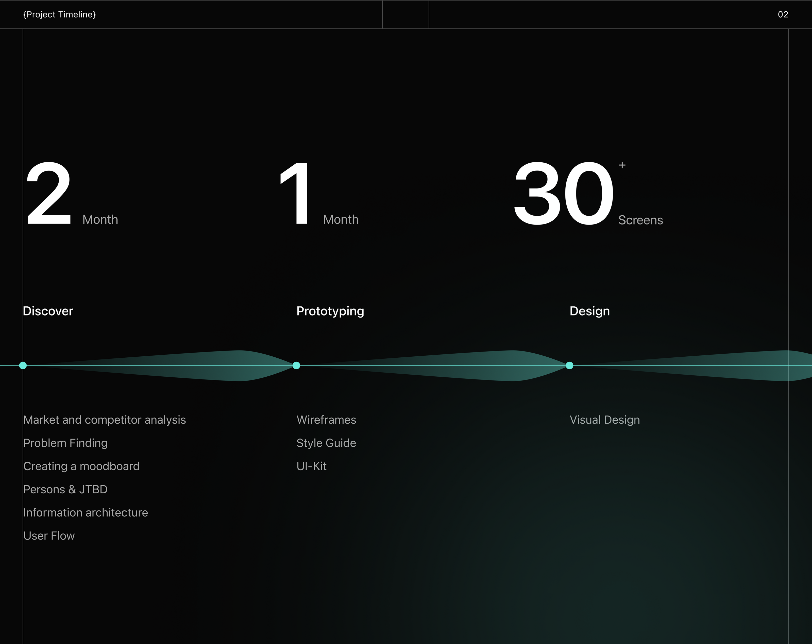Select the Persons & JTBD item

(x=65, y=489)
